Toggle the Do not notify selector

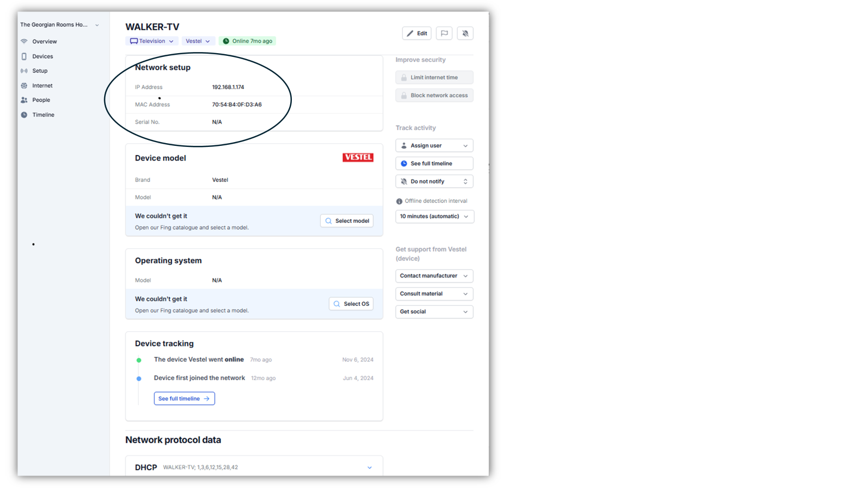point(434,182)
